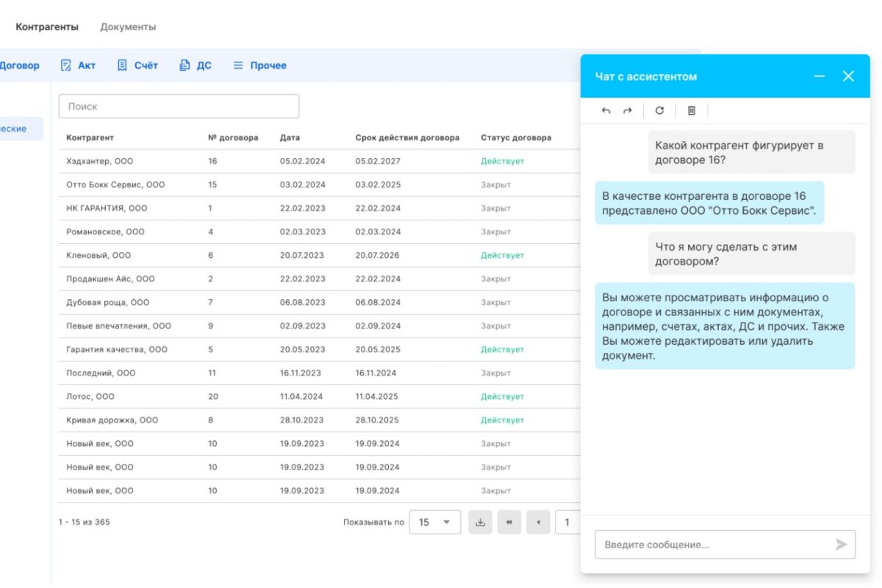Click Закрыт status in Романовское row
882x588 pixels.
point(495,232)
